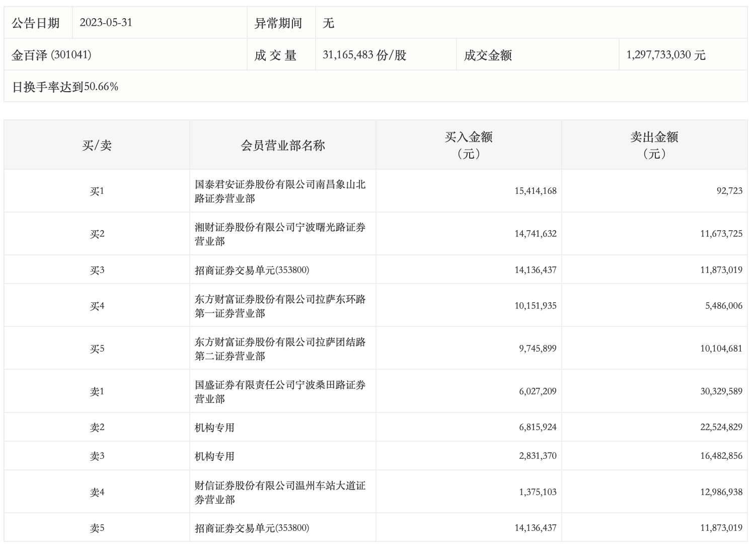Select the sell amount 30,329,589 cell
Image resolution: width=756 pixels, height=547 pixels.
click(721, 391)
